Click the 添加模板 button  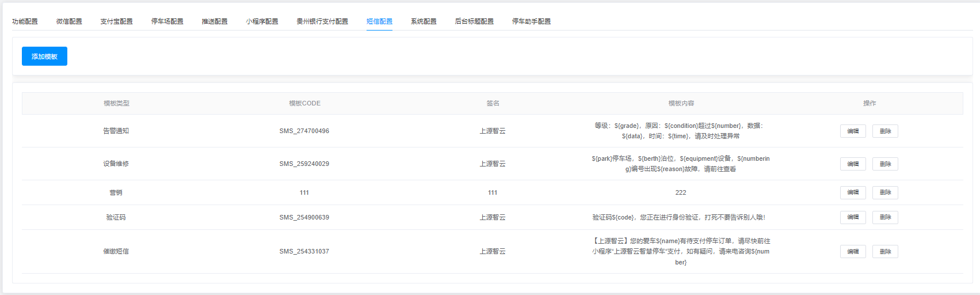pyautogui.click(x=44, y=56)
